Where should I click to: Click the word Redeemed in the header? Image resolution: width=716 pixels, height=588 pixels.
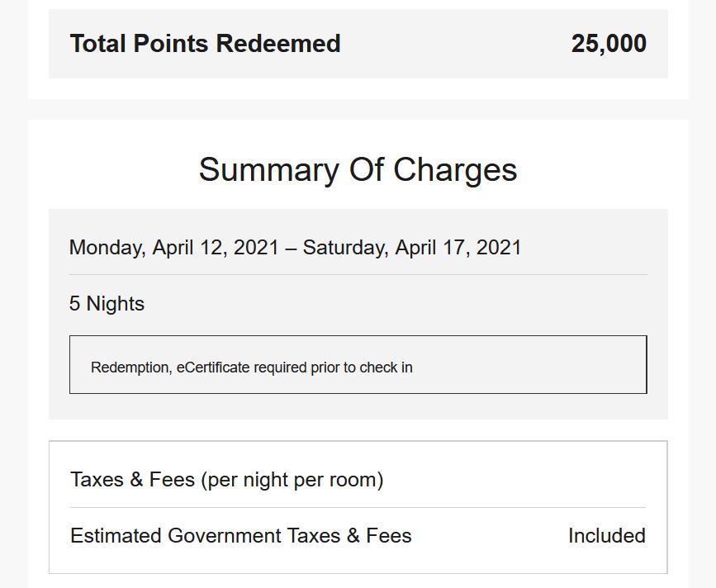(278, 44)
